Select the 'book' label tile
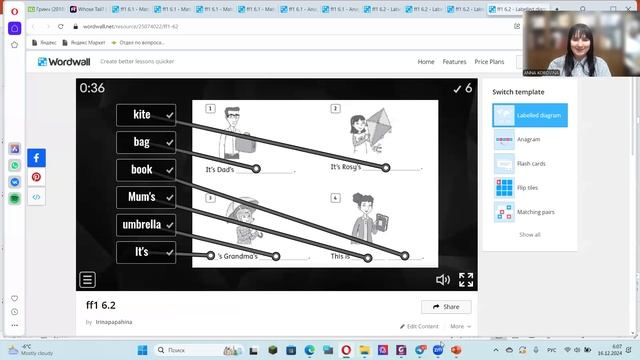Image resolution: width=640 pixels, height=360 pixels. click(146, 170)
